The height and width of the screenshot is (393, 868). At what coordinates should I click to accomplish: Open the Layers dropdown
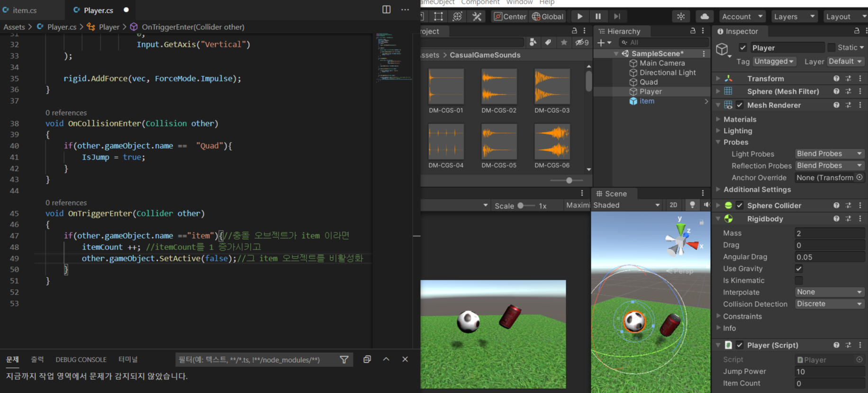[x=794, y=16]
